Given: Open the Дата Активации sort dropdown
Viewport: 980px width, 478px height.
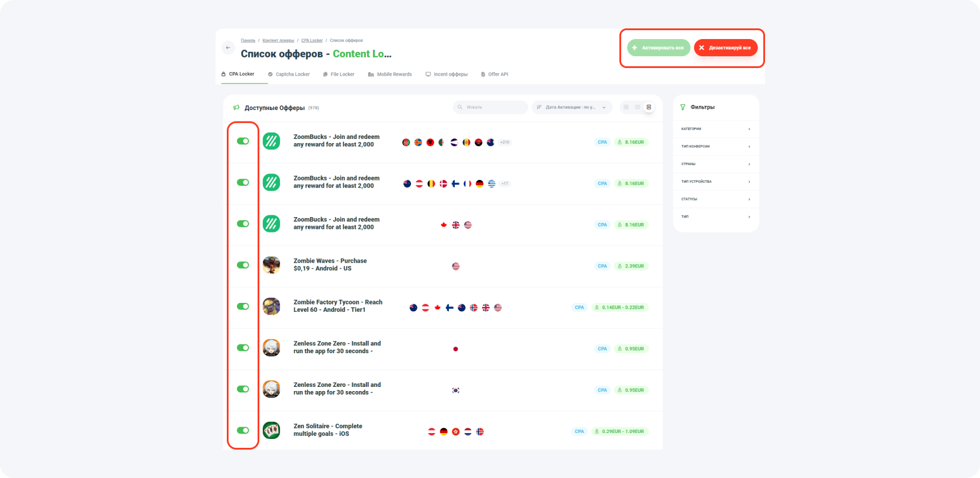Looking at the screenshot, I should coord(571,107).
